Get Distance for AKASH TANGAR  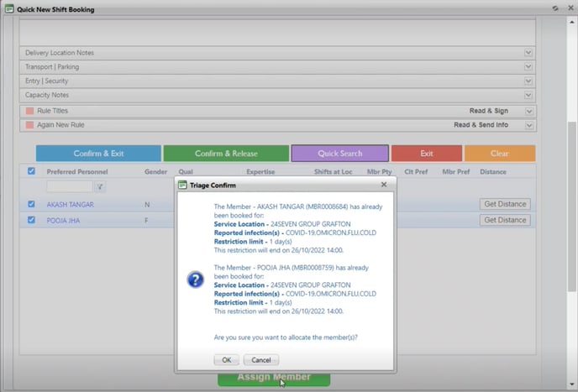click(x=505, y=204)
